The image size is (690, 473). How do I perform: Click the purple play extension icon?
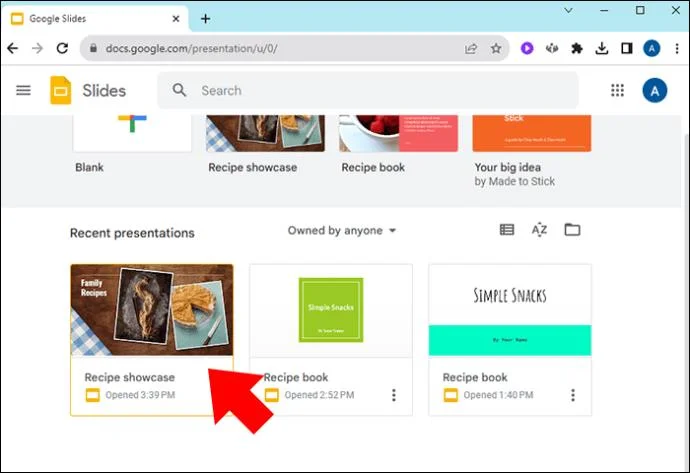click(x=527, y=48)
